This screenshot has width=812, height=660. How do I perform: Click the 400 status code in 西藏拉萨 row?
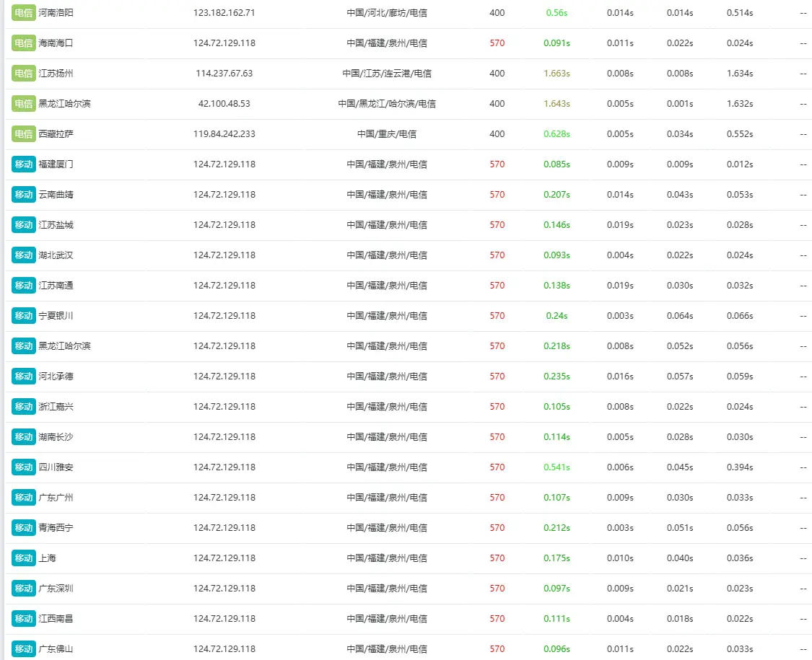point(497,134)
